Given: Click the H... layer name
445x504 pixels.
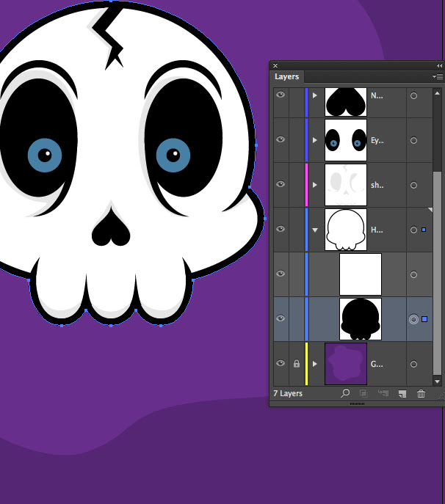Looking at the screenshot, I should pos(377,230).
